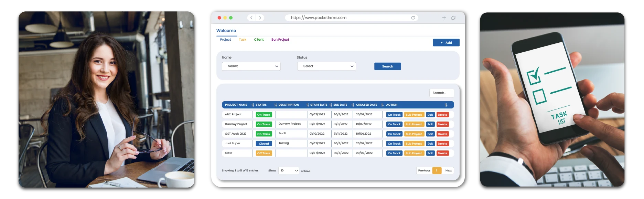Viewport: 644px width, 199px height.
Task: Sort by Start Date column arrow
Action: tap(331, 105)
